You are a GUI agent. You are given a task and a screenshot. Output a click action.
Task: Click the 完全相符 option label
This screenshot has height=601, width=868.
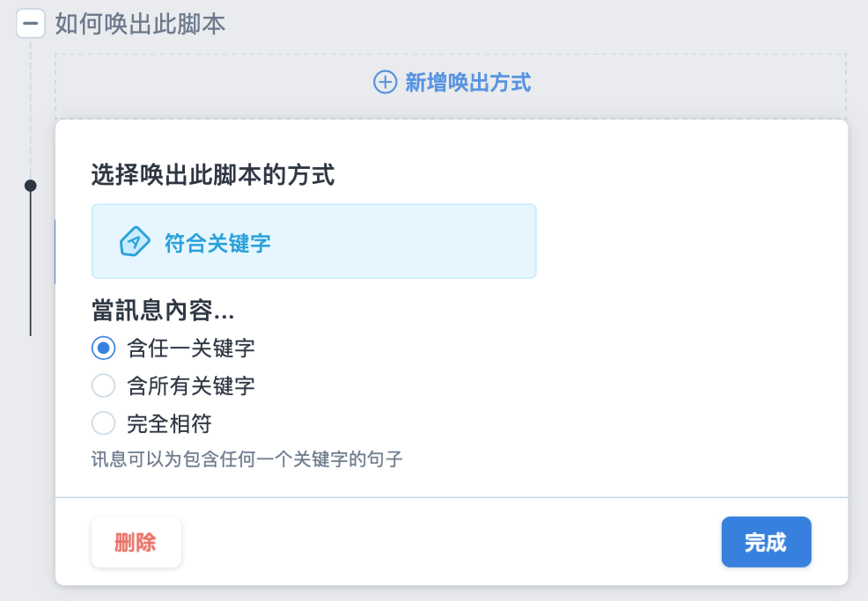point(169,424)
